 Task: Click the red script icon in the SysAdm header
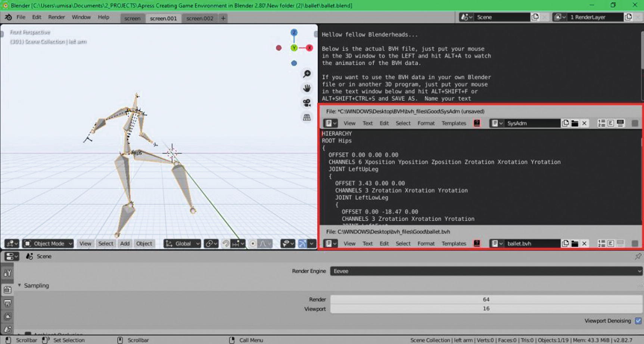point(477,123)
